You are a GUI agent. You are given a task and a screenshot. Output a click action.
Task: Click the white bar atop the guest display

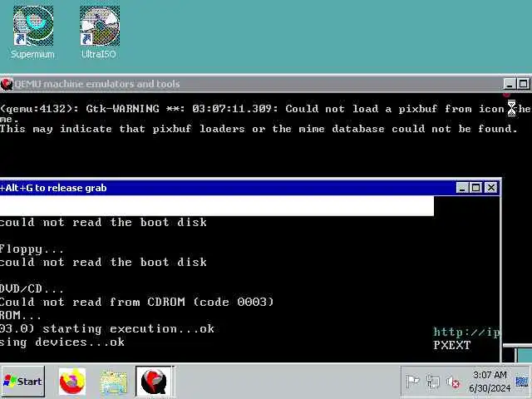pyautogui.click(x=217, y=205)
